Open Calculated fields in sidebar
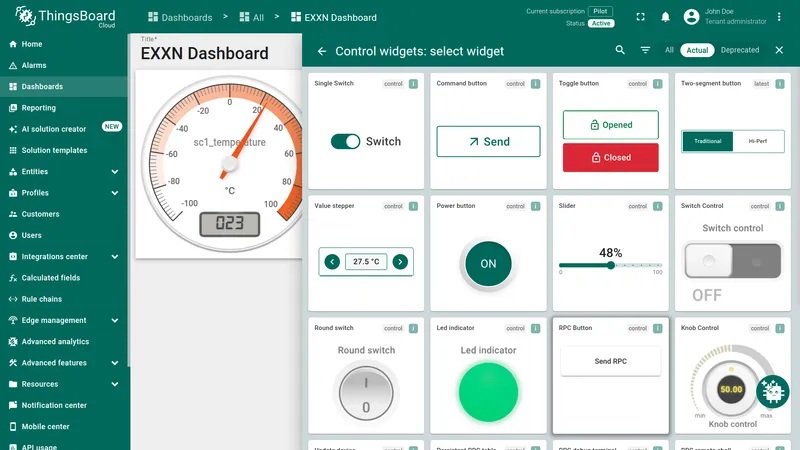Screen dimensions: 800x450 [64, 278]
